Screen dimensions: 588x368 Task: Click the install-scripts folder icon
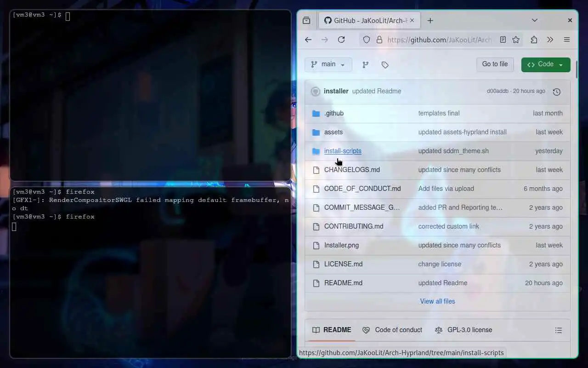coord(316,151)
